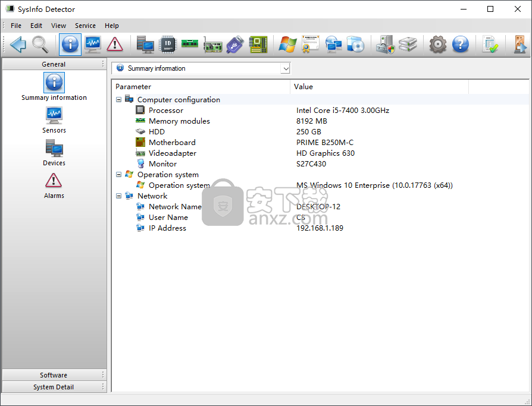This screenshot has width=532, height=406.
Task: Select Alarms in the General sidebar
Action: (x=54, y=185)
